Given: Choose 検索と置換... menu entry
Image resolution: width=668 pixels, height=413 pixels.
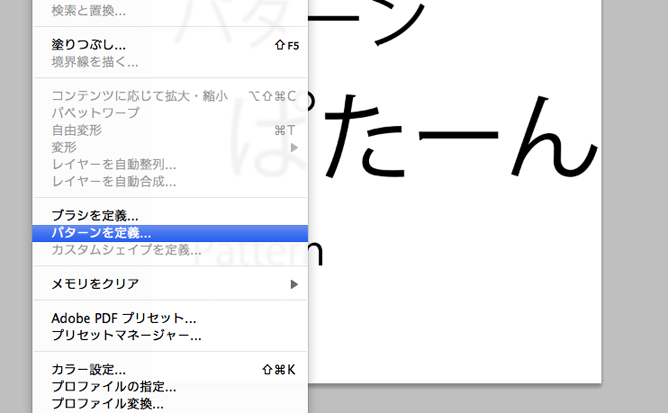Looking at the screenshot, I should click(170, 11).
